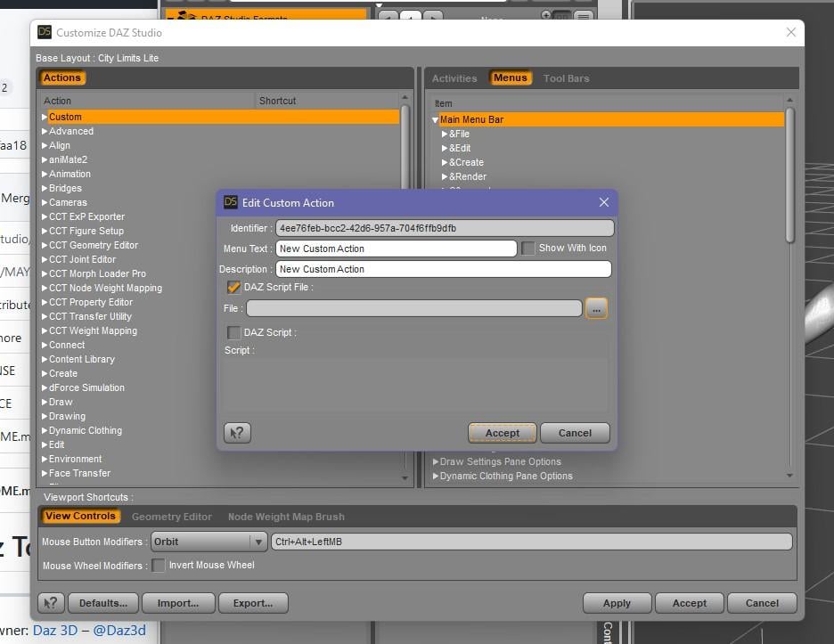The height and width of the screenshot is (644, 834).
Task: Click the Ctrl+Alt+LeftMB shortcut field
Action: [x=531, y=542]
